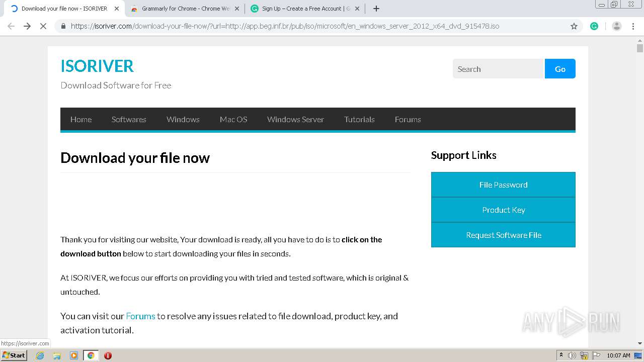Image resolution: width=644 pixels, height=362 pixels.
Task: Open the Windows menu item
Action: pyautogui.click(x=183, y=119)
